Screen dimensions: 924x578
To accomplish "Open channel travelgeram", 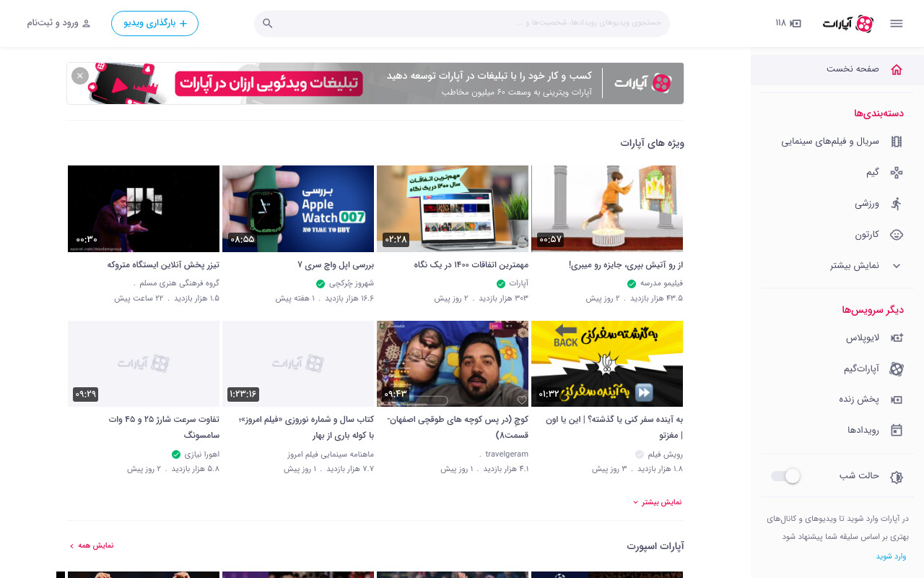I will [507, 454].
